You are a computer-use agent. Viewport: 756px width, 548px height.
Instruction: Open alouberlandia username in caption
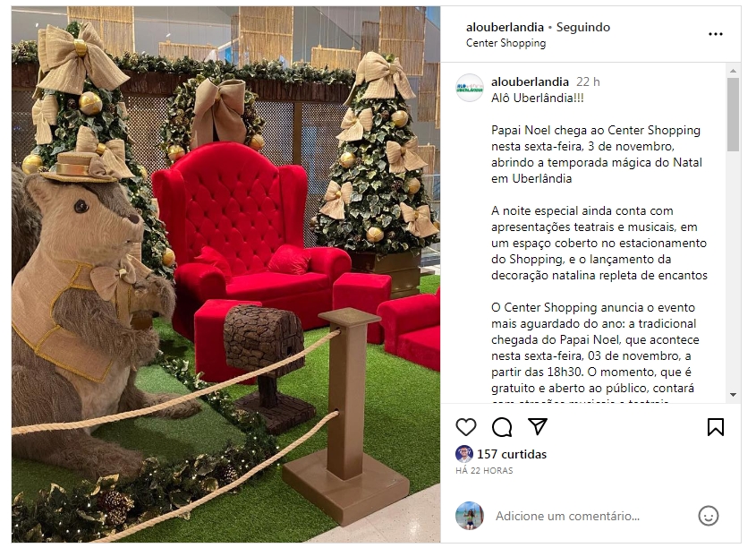(530, 82)
